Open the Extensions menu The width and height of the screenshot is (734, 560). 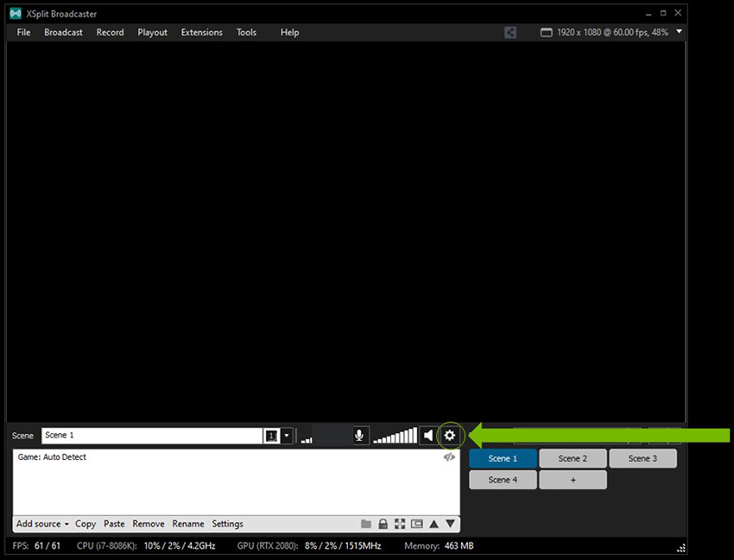pyautogui.click(x=201, y=32)
